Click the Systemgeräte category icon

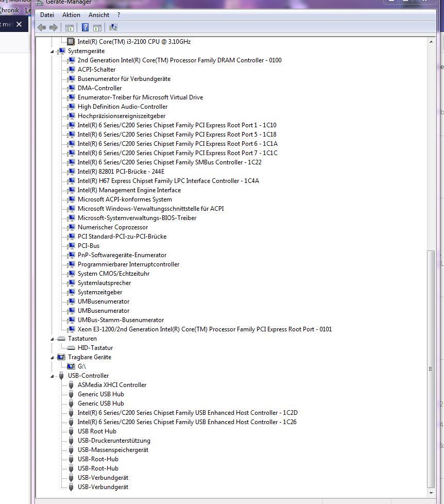[61, 51]
